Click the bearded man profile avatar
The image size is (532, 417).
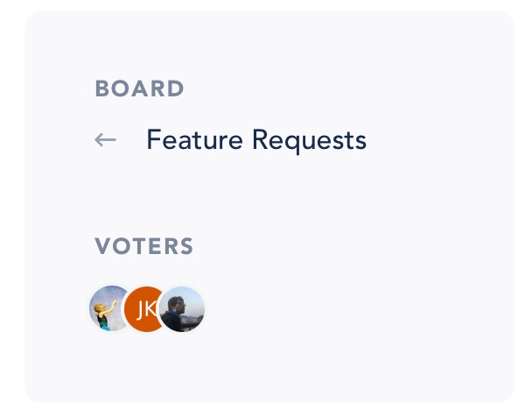click(182, 309)
